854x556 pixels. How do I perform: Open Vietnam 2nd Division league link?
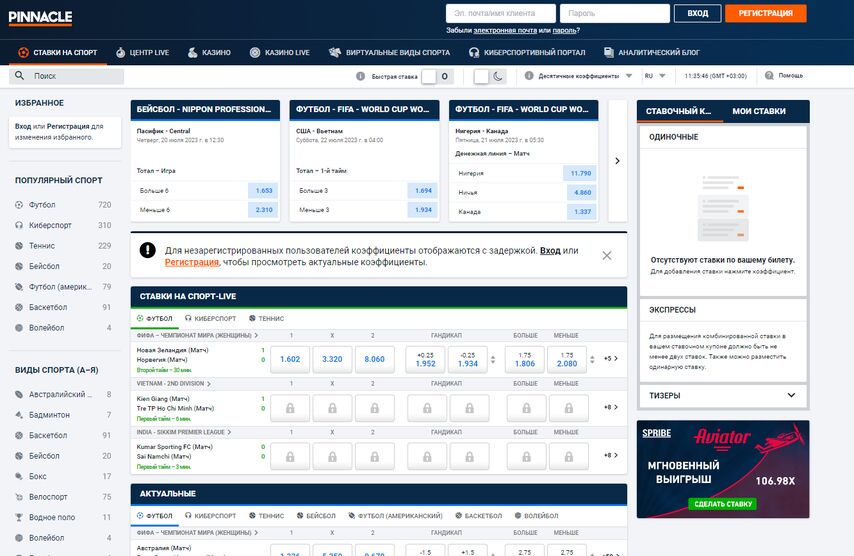point(174,384)
